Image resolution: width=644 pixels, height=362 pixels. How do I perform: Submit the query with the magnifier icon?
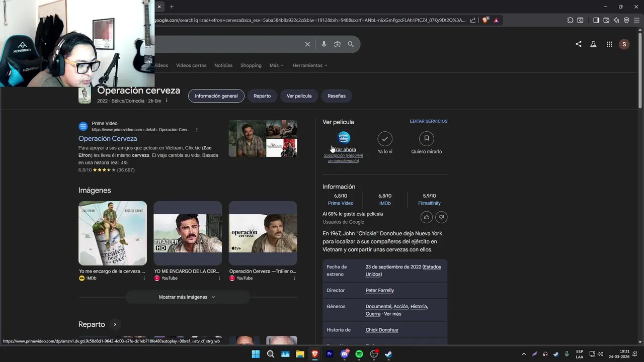pyautogui.click(x=351, y=44)
